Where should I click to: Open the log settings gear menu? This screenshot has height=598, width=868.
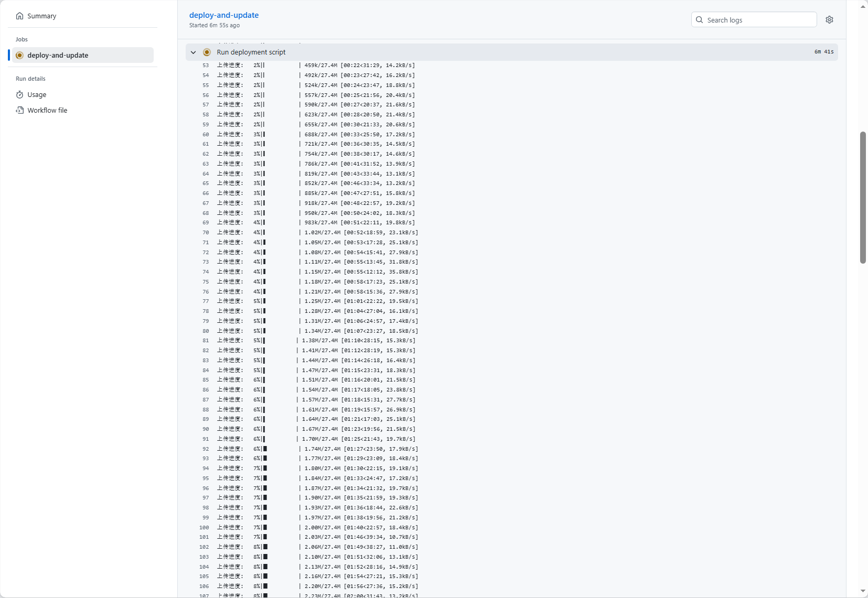click(x=829, y=20)
